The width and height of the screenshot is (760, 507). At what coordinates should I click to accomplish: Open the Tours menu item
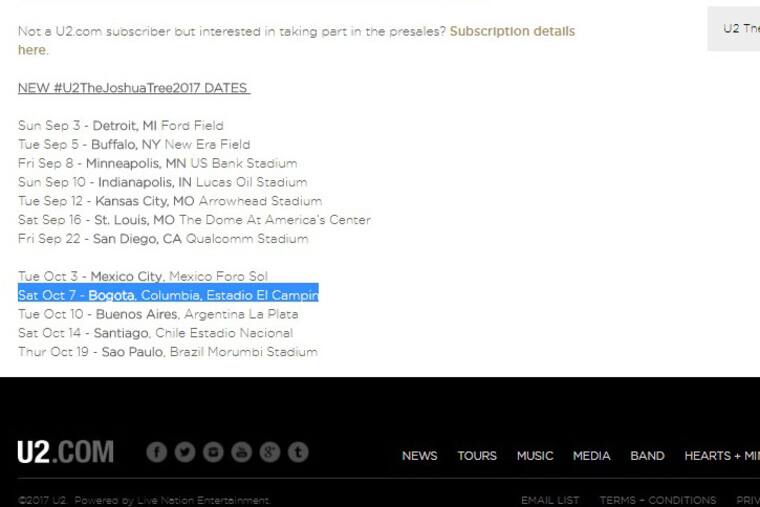(x=477, y=456)
